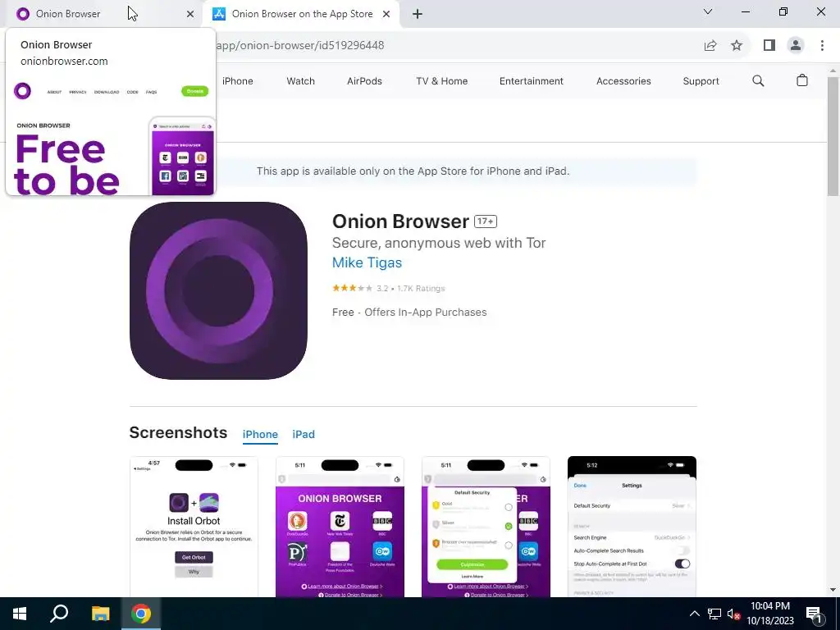Click the scrollbar up arrow
Viewport: 840px width, 630px height.
(833, 71)
